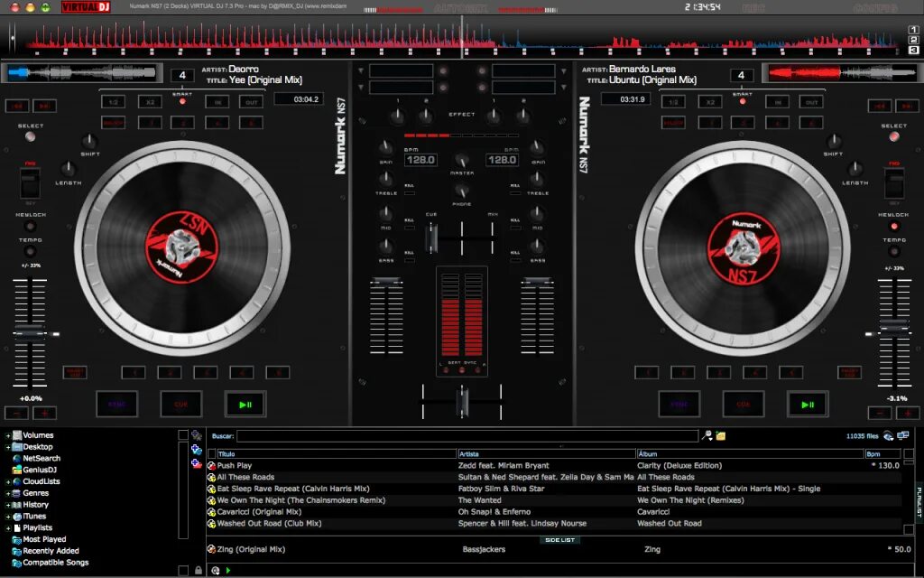The height and width of the screenshot is (578, 924).
Task: Select the NetSearch globe icon in sidebar
Action: pyautogui.click(x=16, y=458)
